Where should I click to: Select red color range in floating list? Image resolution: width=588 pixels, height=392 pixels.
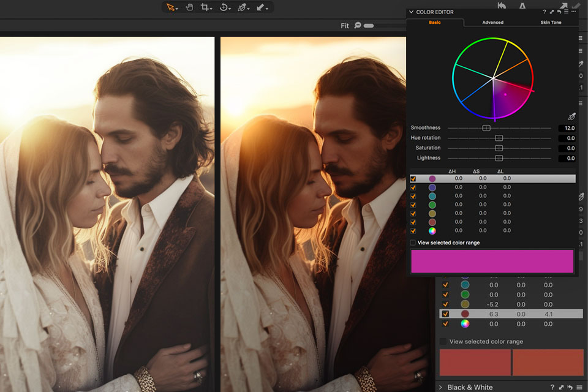point(432,222)
